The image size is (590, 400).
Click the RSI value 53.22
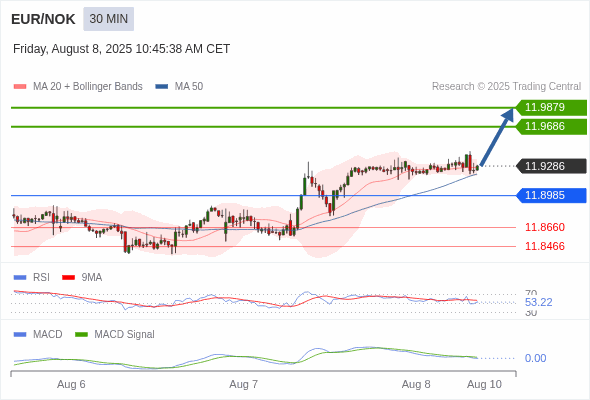pos(538,302)
